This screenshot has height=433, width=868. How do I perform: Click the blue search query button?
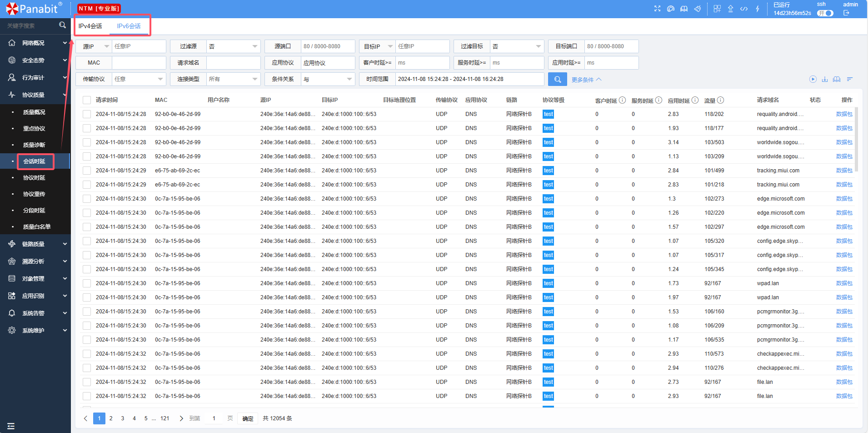pos(557,79)
